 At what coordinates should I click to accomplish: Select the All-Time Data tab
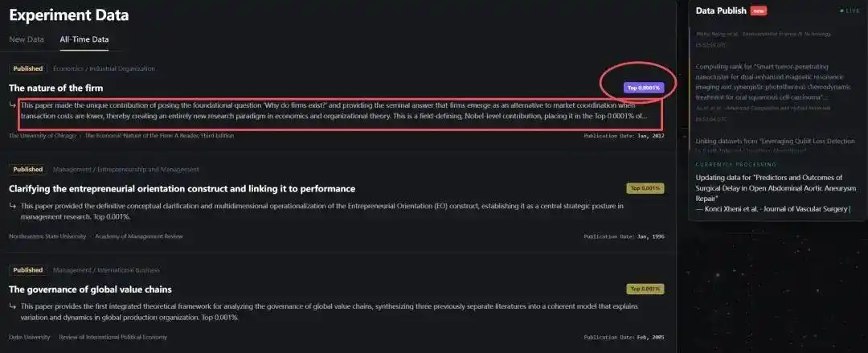84,39
